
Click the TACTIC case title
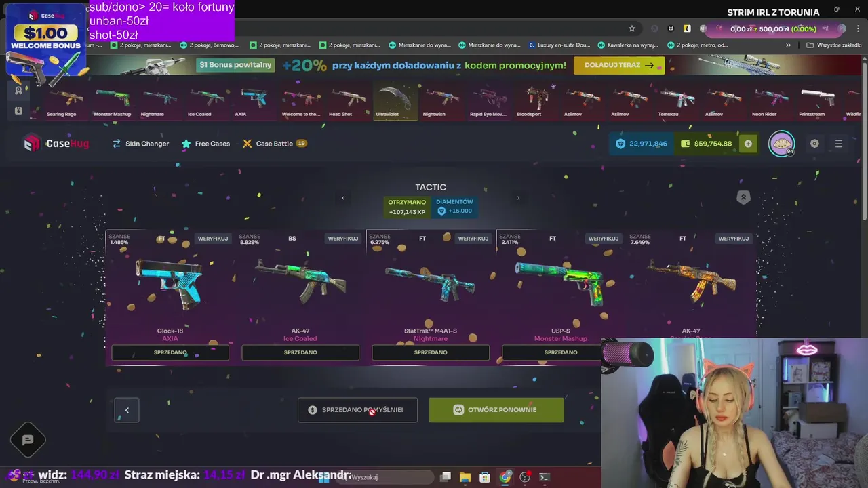[x=431, y=187]
